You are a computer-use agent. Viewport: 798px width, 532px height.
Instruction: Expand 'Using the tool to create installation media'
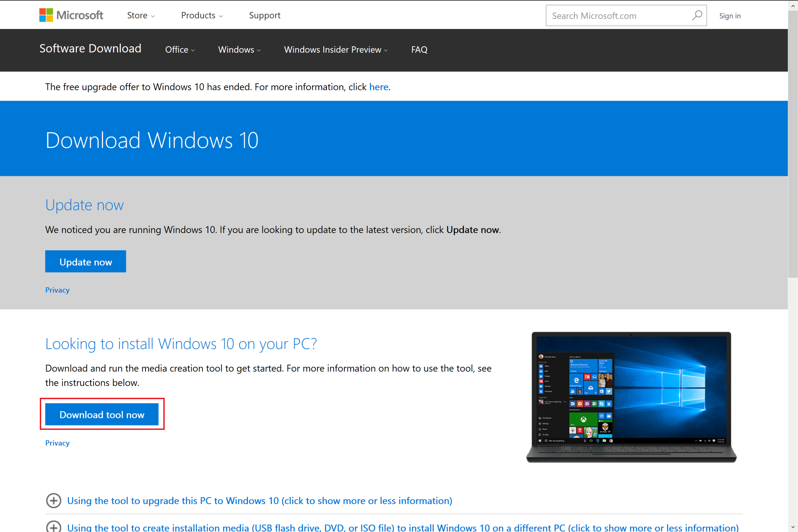pyautogui.click(x=403, y=527)
